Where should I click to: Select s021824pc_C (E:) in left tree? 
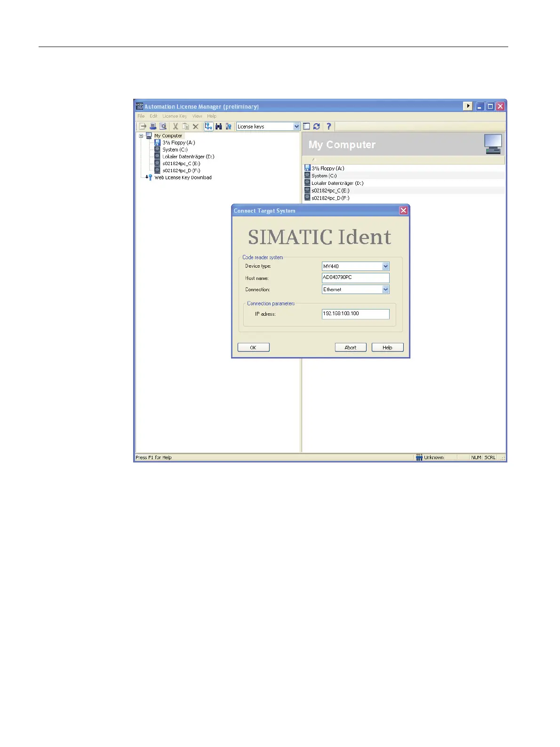pos(181,164)
